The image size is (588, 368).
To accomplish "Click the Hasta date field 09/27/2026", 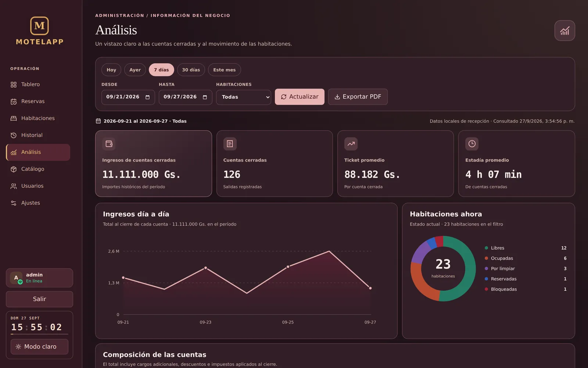I will pyautogui.click(x=185, y=97).
